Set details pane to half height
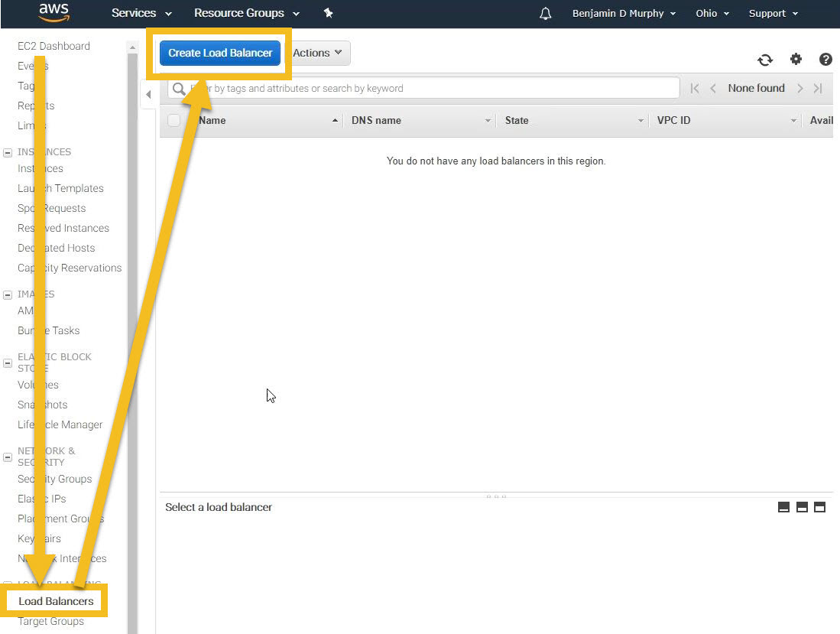840x634 pixels. (802, 507)
